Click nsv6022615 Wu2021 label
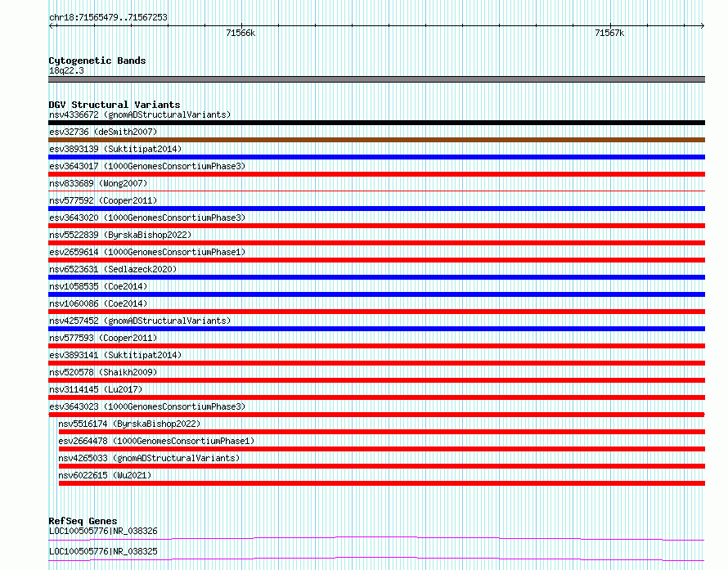728x570 pixels. pyautogui.click(x=105, y=475)
